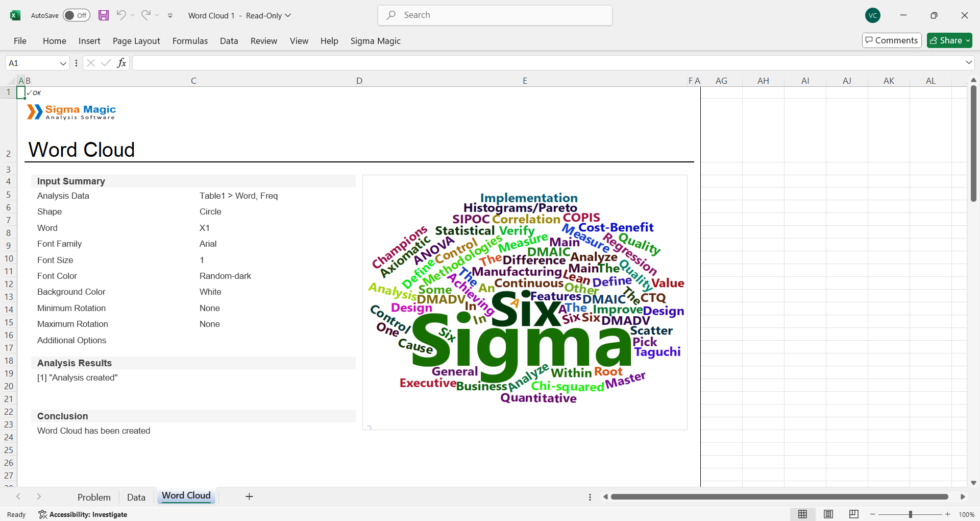Click the vertical scrollbar down arrow
This screenshot has height=521, width=980.
coord(973,483)
